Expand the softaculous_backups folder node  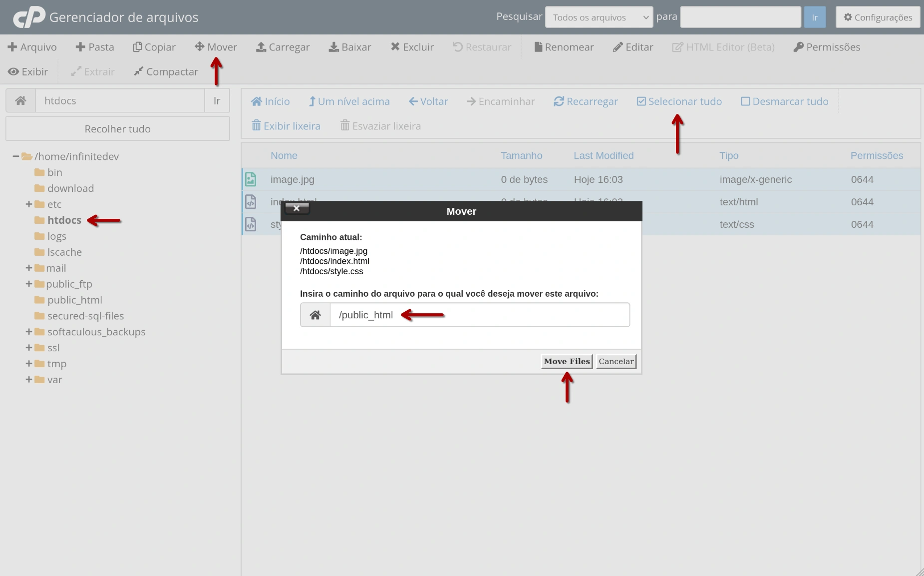pos(28,332)
